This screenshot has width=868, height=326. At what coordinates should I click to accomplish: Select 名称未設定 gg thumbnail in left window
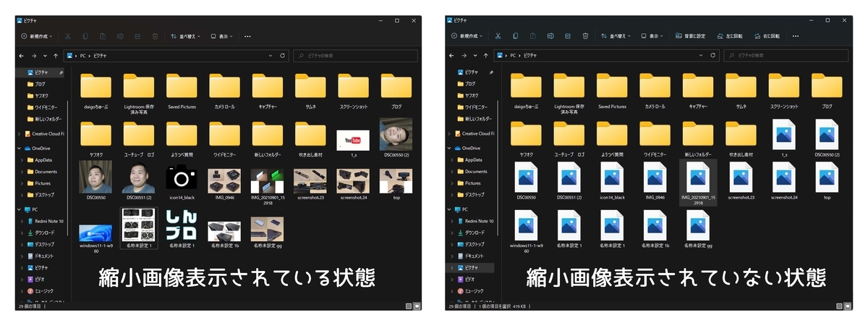pos(267,233)
